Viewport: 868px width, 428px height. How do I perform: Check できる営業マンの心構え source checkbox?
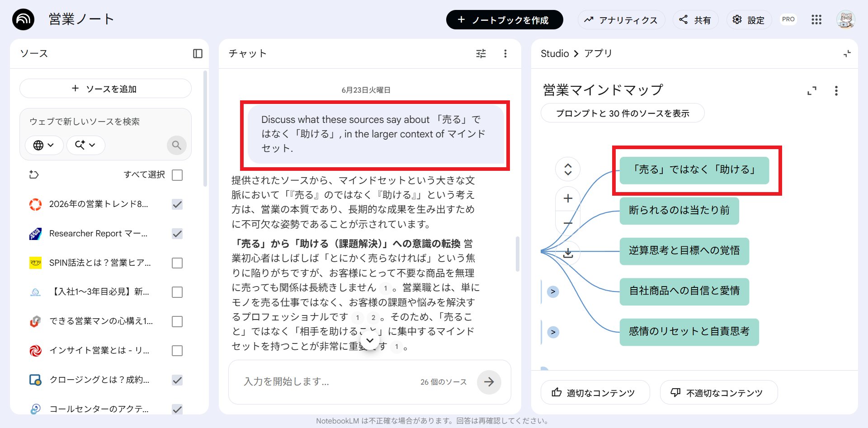point(177,321)
